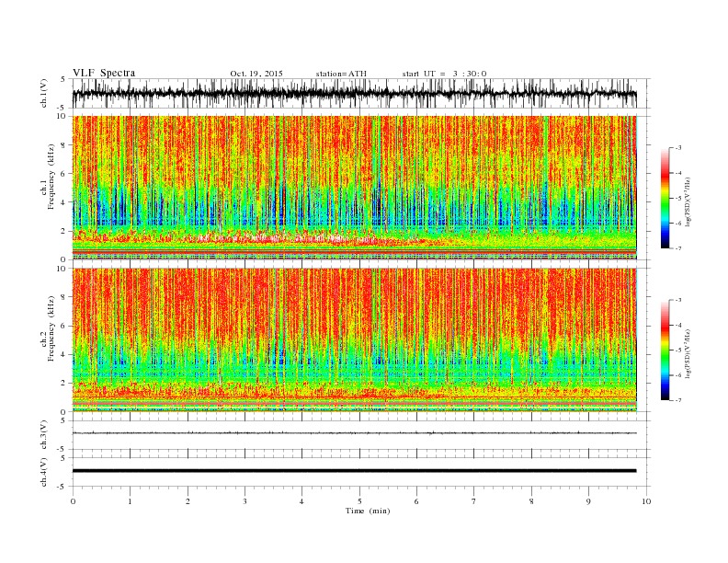This screenshot has width=728, height=563.
Task: Select the 'ch.2 Frequency (kHz)' axis label
Action: (48, 328)
